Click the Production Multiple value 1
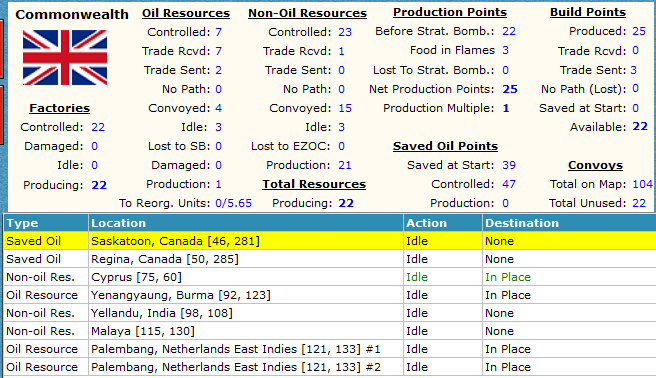656x378 pixels. point(506,108)
